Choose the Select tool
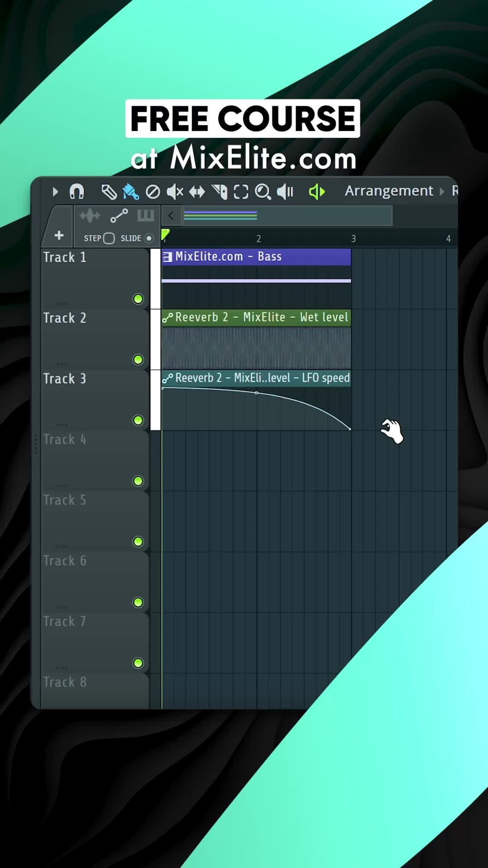This screenshot has height=868, width=488. tap(241, 192)
